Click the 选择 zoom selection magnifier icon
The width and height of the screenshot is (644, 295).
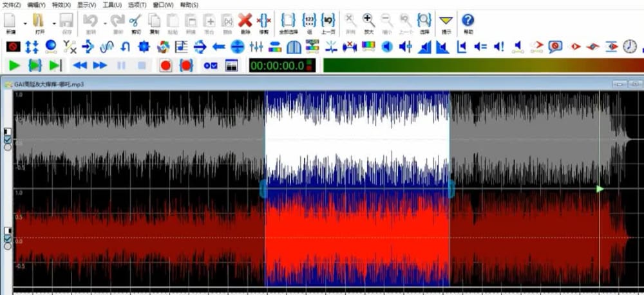coord(424,20)
